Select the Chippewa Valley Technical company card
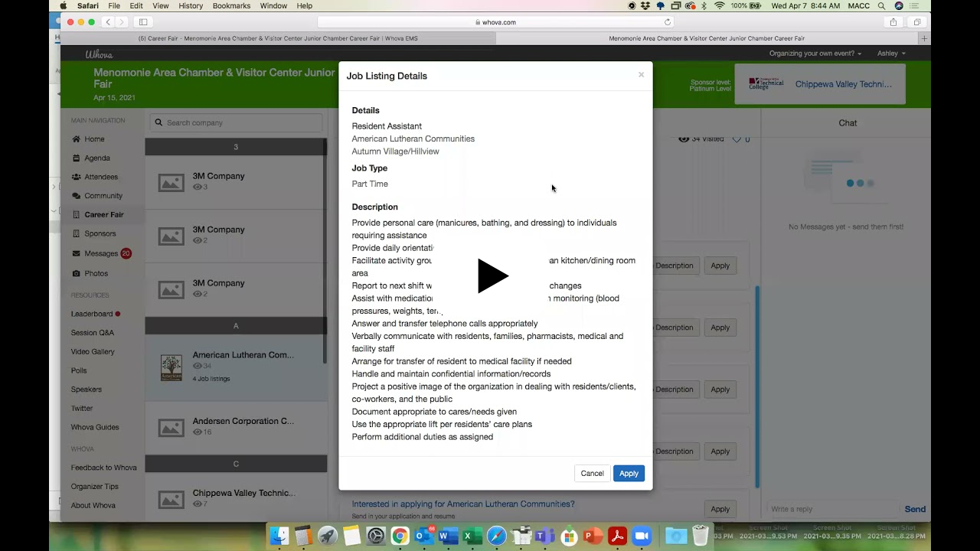Image resolution: width=980 pixels, height=551 pixels. pos(236,498)
